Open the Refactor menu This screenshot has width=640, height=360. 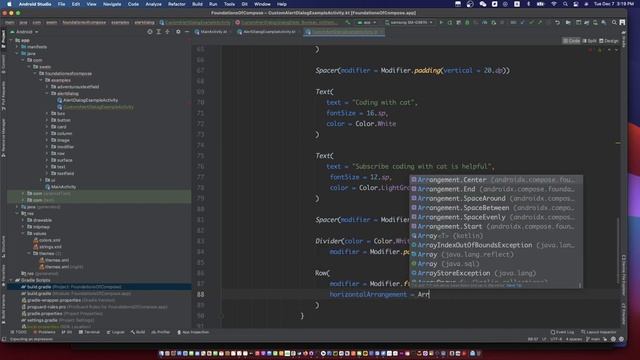pos(177,4)
